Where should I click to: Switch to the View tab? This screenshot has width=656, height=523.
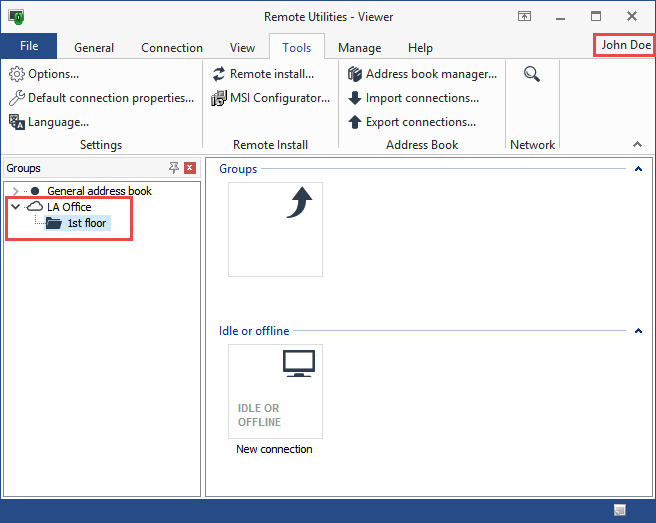(242, 48)
